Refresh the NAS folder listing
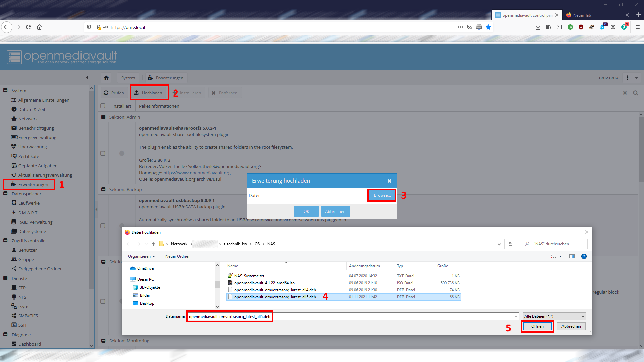The height and width of the screenshot is (362, 644). pyautogui.click(x=511, y=244)
